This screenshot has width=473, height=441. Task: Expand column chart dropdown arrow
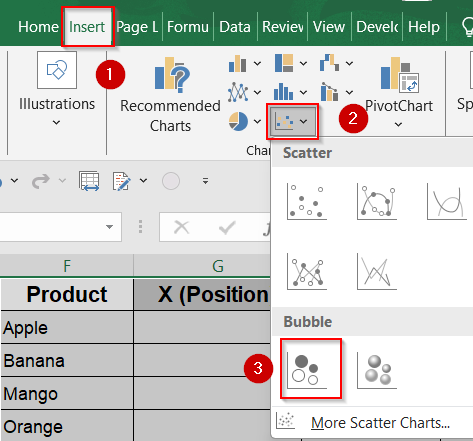pyautogui.click(x=257, y=63)
